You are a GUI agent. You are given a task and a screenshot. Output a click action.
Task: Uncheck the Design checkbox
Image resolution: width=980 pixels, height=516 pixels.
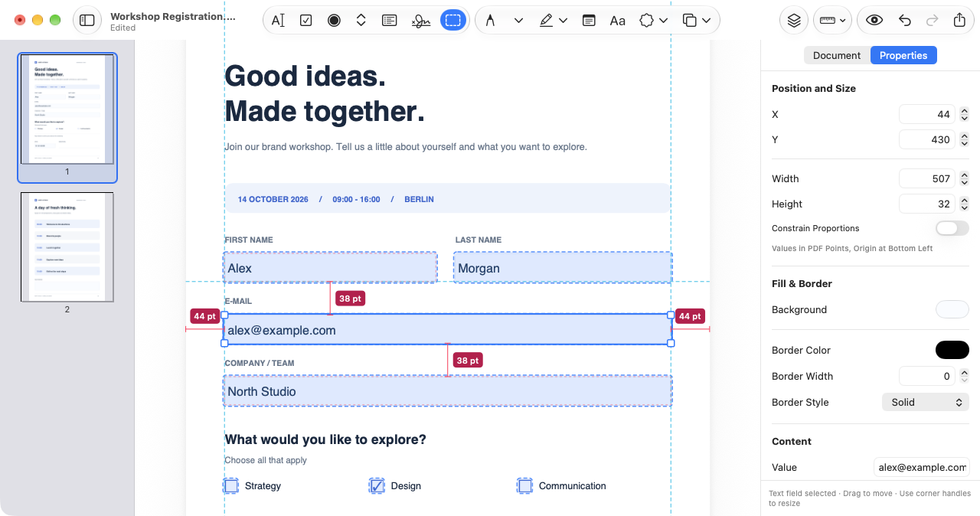pos(377,485)
